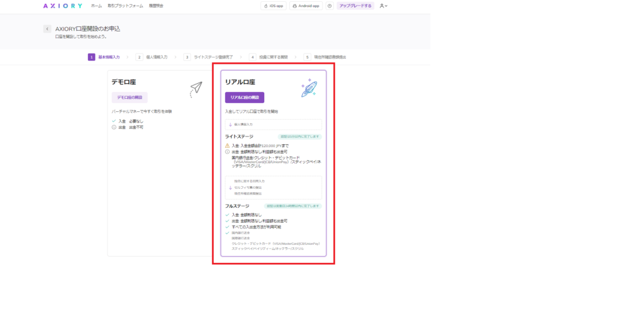Click the back arrow beside AXIORY口座開設のお申込

(x=47, y=29)
